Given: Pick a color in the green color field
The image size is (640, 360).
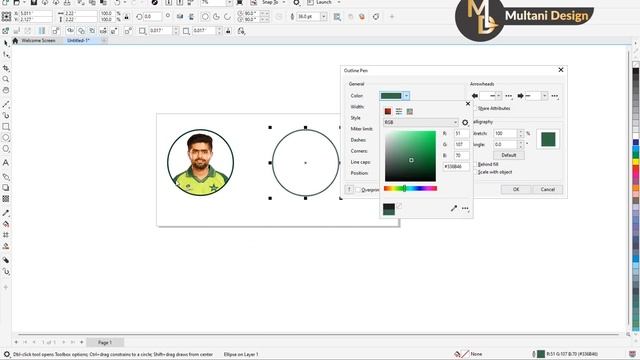Looking at the screenshot, I should (410, 156).
